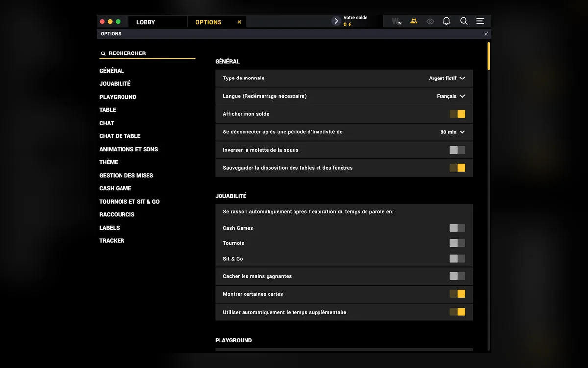
Task: Enable auto re-sit for Tournois
Action: [x=458, y=243]
